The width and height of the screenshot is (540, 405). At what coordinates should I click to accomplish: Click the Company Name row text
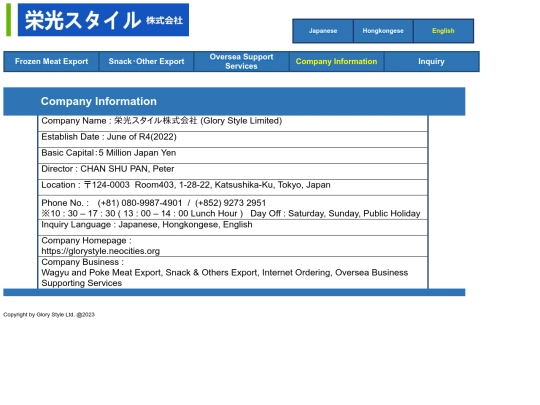pos(162,121)
